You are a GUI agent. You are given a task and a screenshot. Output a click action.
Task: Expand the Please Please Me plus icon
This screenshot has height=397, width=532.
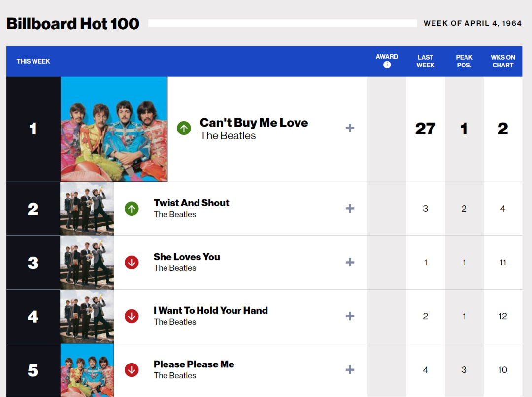(350, 370)
